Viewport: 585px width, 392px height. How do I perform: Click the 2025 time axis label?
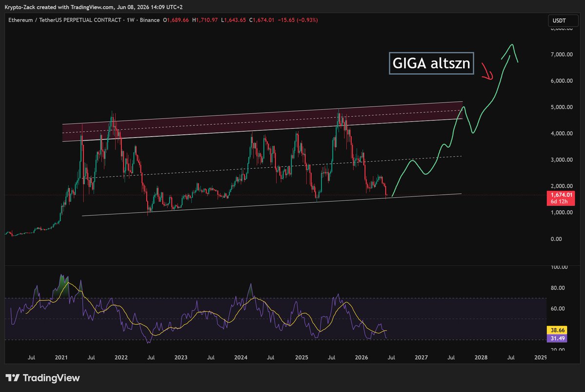coord(301,358)
